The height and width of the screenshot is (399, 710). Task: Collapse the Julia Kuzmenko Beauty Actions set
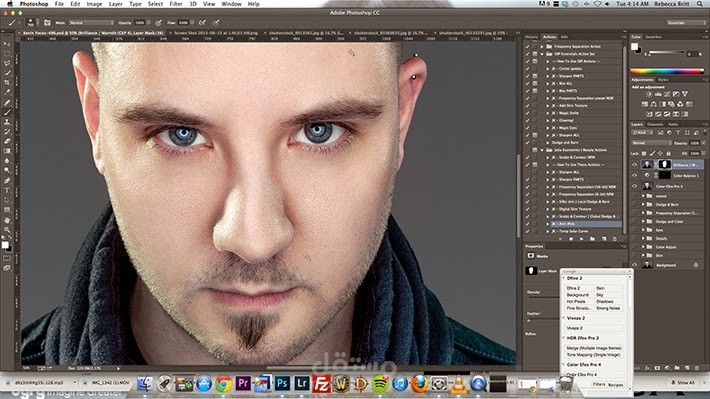click(542, 150)
